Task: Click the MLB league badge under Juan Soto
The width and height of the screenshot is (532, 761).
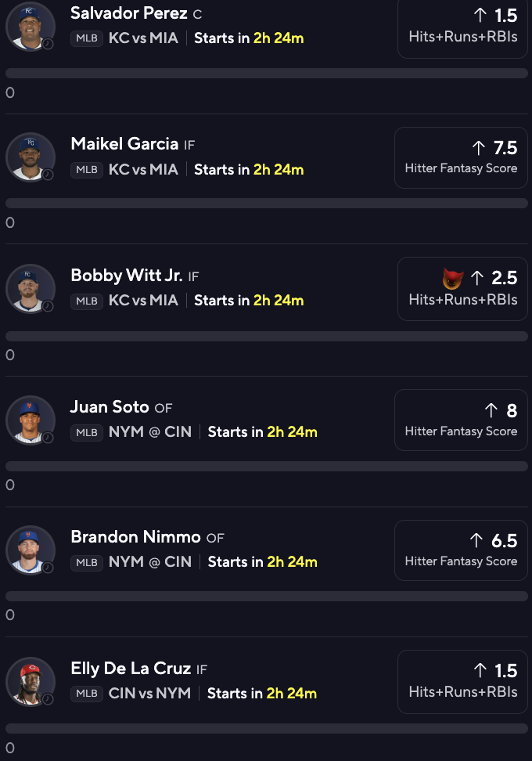Action: tap(87, 432)
